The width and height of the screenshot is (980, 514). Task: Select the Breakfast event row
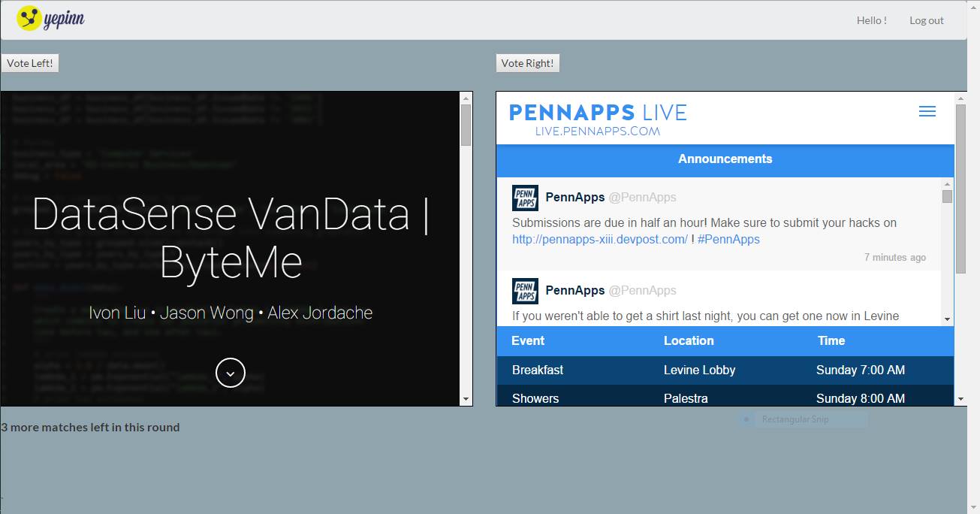[x=725, y=370]
